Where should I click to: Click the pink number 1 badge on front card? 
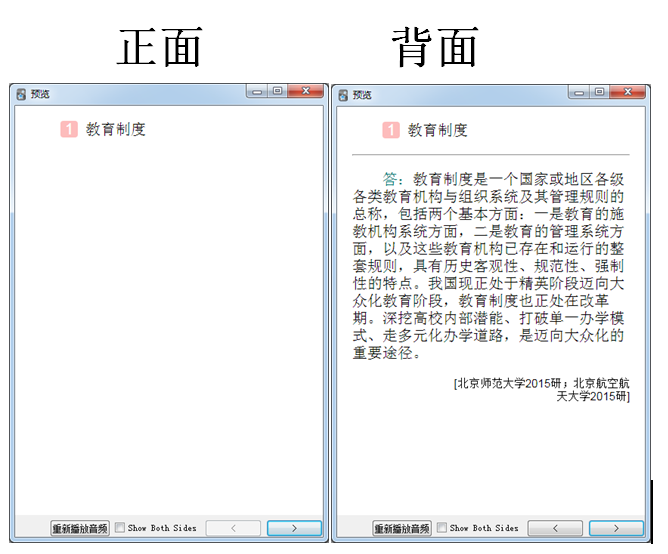click(69, 130)
